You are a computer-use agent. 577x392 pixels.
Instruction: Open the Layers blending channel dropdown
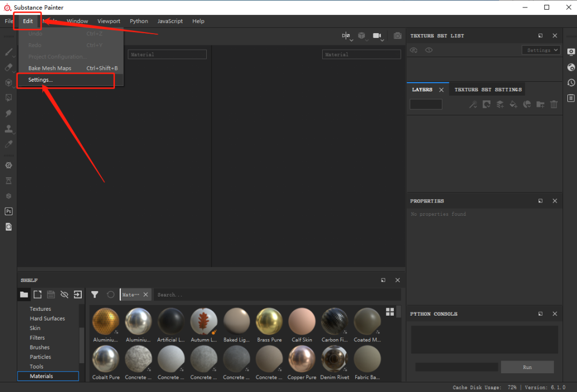coord(426,105)
